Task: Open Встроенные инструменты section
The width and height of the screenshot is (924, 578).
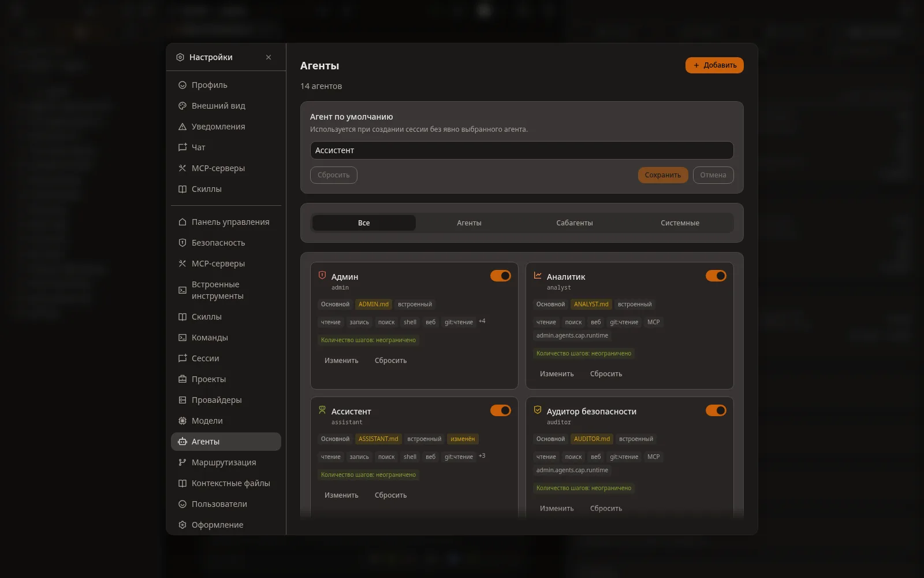Action: pyautogui.click(x=226, y=290)
